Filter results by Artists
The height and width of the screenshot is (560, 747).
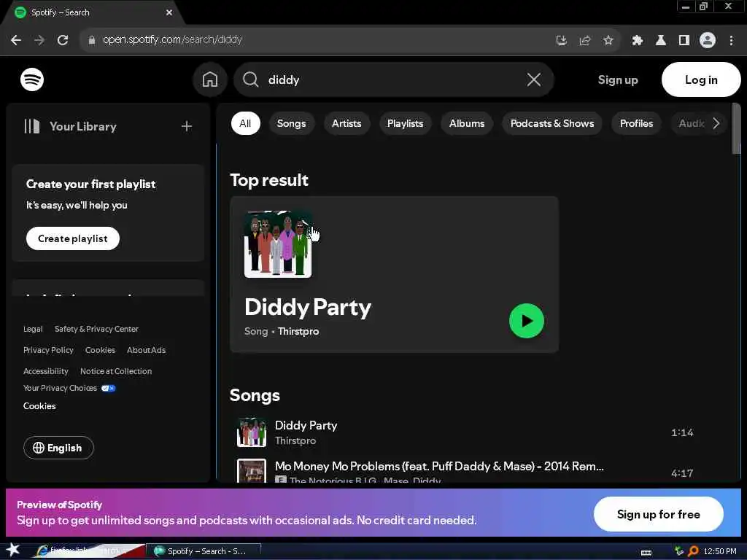(x=347, y=123)
